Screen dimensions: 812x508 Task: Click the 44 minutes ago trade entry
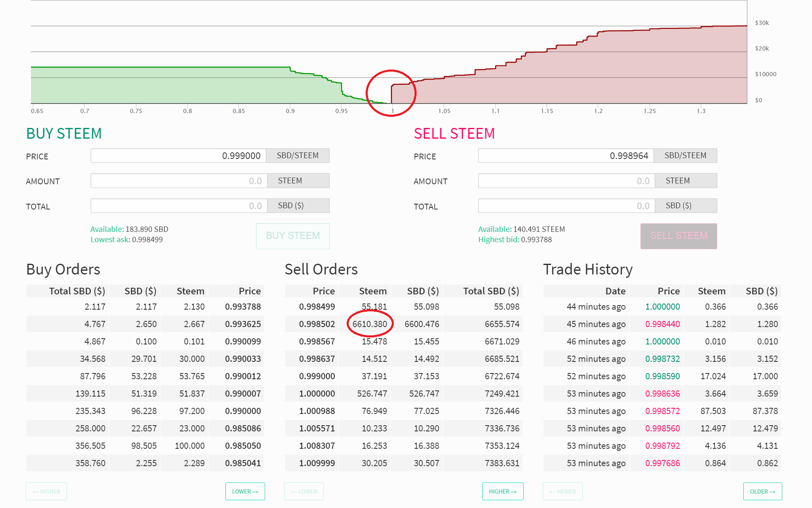pyautogui.click(x=662, y=307)
